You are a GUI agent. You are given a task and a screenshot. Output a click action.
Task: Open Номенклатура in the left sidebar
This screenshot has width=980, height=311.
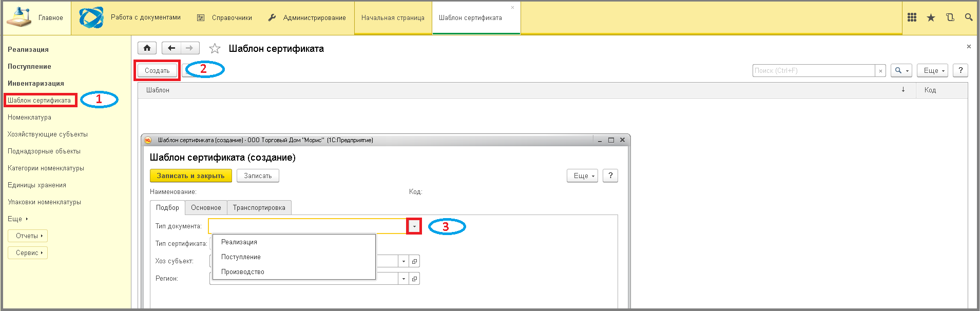tap(29, 118)
